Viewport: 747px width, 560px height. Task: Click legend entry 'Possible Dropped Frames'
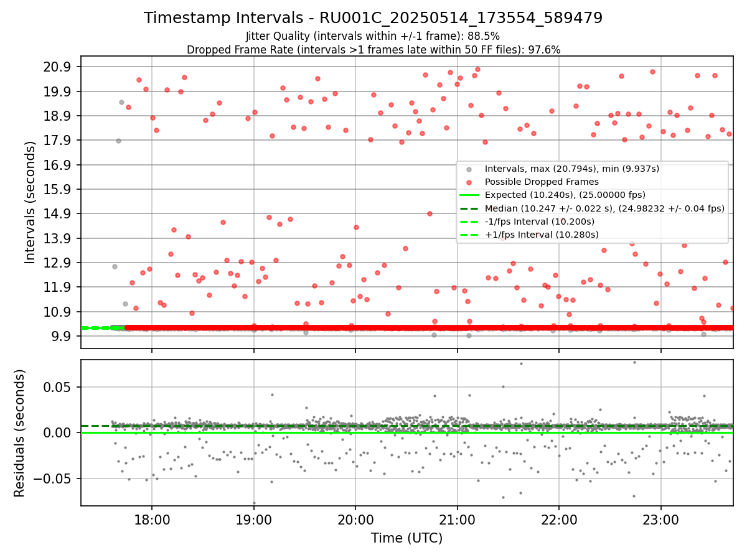(542, 182)
